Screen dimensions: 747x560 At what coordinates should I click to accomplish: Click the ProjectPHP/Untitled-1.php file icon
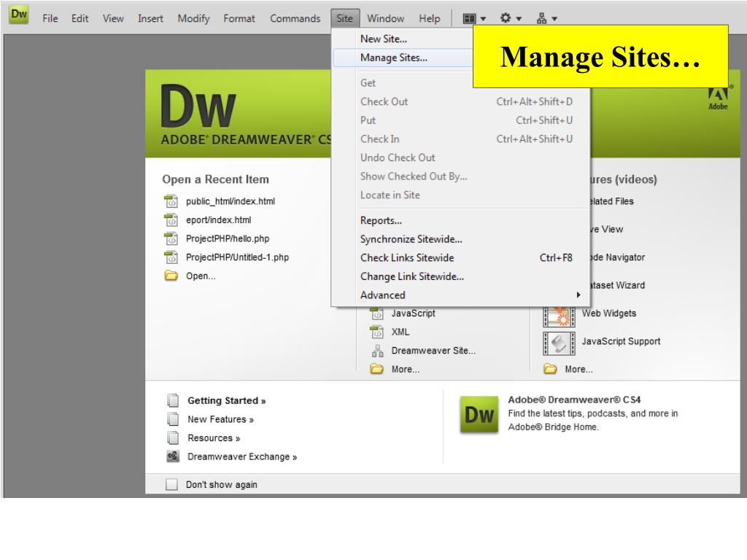click(171, 257)
